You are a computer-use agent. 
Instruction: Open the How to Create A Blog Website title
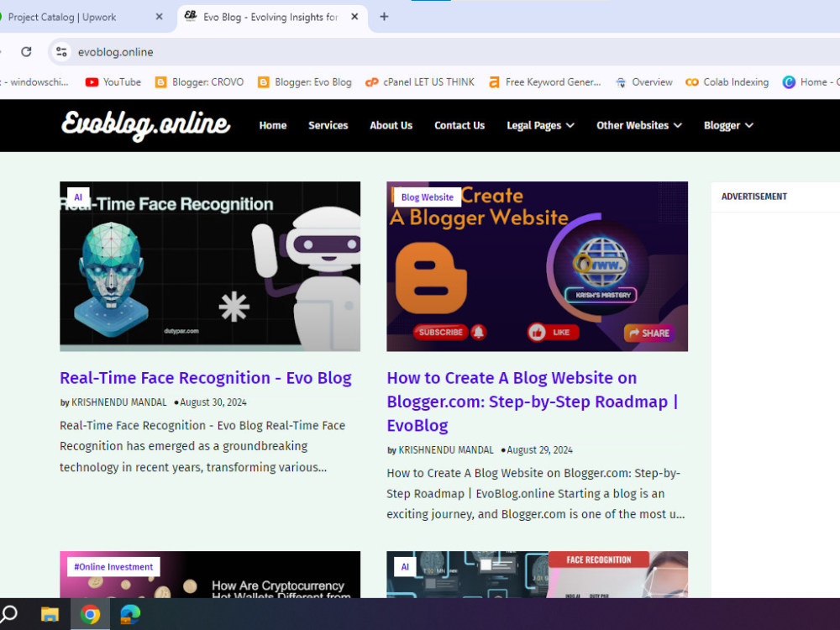click(533, 402)
